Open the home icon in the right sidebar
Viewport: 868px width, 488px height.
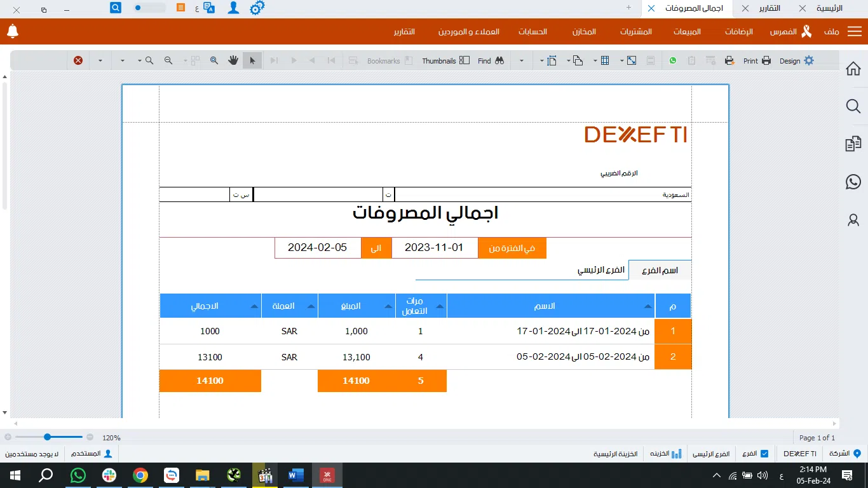[x=853, y=69]
